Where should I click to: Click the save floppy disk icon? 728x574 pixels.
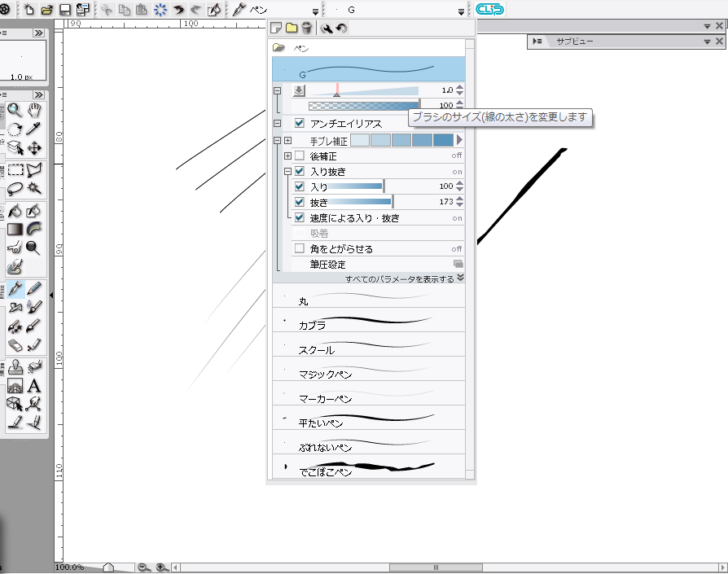pos(65,10)
